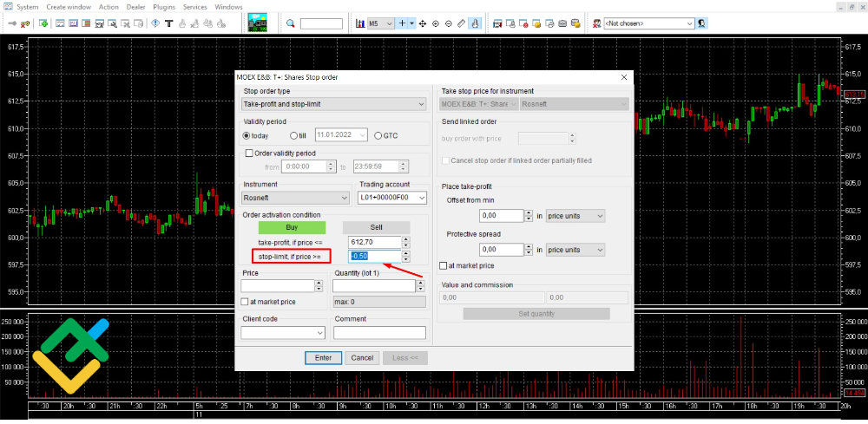The image size is (868, 424).
Task: Click the window with magnifier icon
Action: click(x=112, y=23)
